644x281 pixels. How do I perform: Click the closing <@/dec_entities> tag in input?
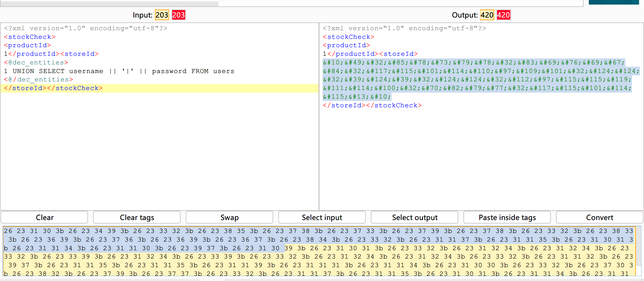(x=38, y=79)
